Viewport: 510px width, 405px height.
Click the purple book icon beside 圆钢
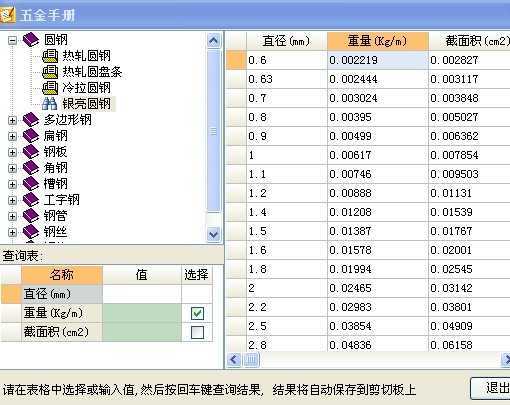click(x=31, y=39)
